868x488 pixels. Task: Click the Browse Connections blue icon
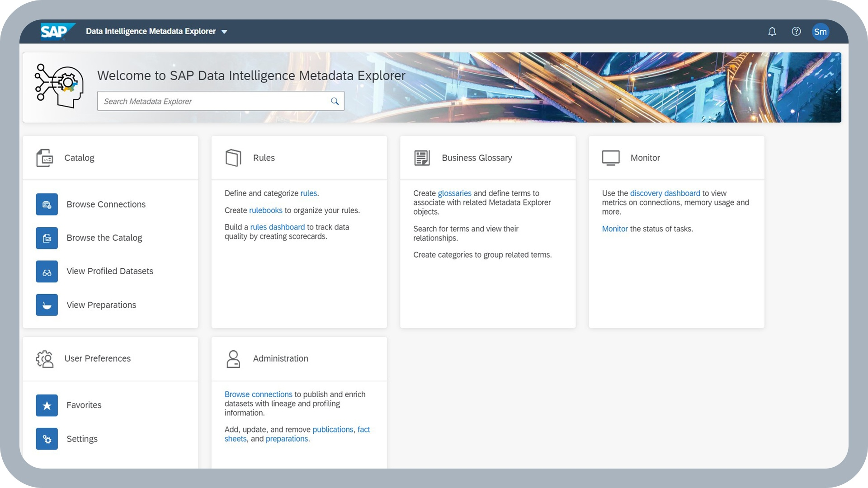click(47, 205)
